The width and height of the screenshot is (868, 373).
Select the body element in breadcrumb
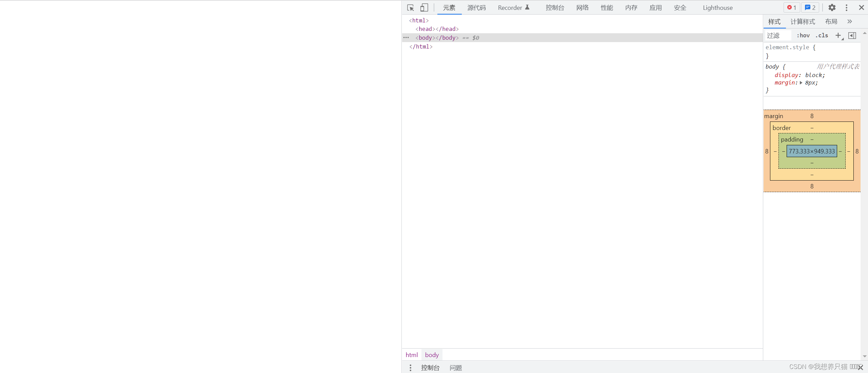click(432, 355)
